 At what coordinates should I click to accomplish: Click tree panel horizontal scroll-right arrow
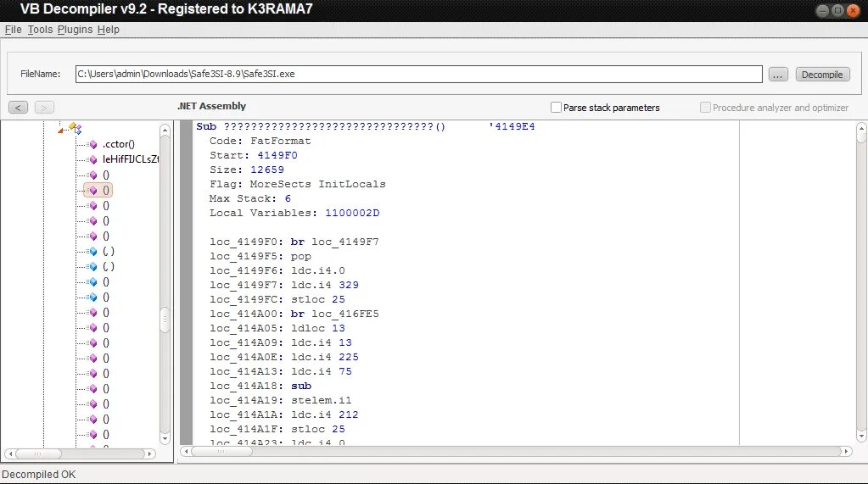[149, 453]
